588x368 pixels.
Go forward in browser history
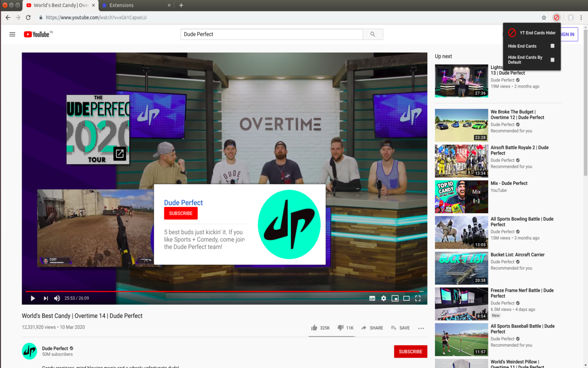[18, 17]
